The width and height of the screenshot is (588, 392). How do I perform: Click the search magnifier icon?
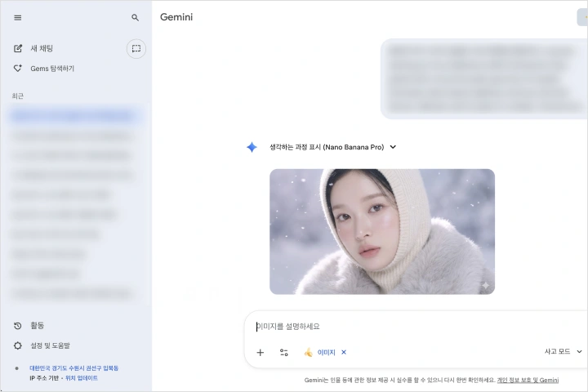pyautogui.click(x=135, y=18)
